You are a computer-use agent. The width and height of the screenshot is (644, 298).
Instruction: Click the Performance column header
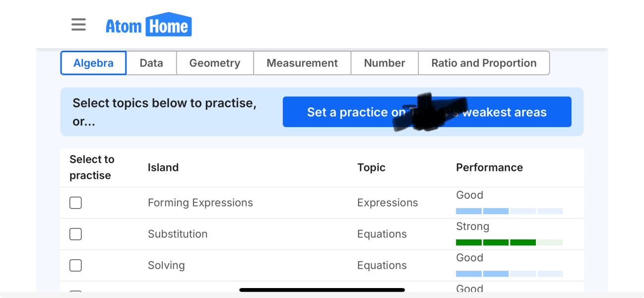[x=489, y=167]
